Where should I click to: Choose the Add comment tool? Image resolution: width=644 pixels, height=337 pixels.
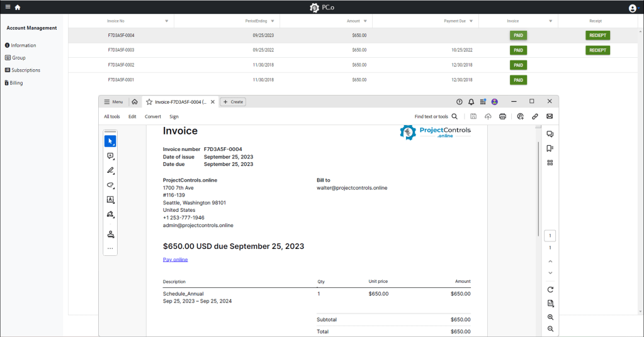click(110, 156)
